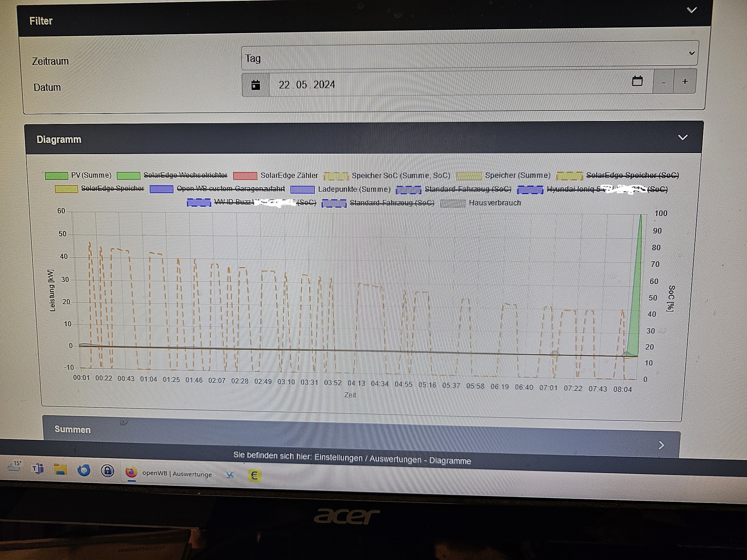Show Open WB custom Garagenzufahrt dataset
The height and width of the screenshot is (560, 747).
pyautogui.click(x=217, y=189)
